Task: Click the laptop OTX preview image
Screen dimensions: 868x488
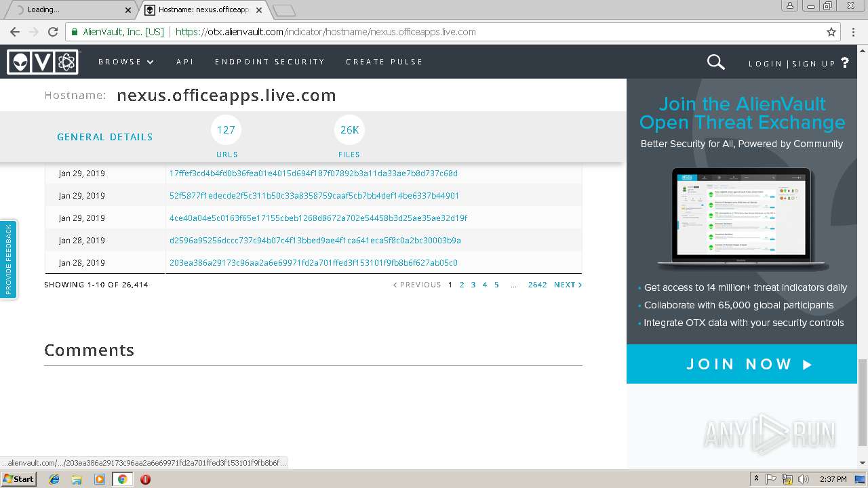Action: point(743,219)
